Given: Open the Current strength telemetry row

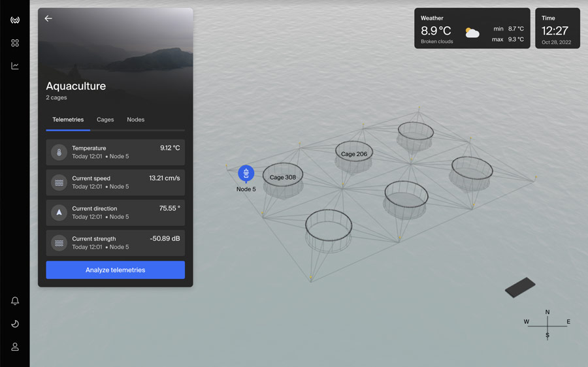Looking at the screenshot, I should coord(116,243).
